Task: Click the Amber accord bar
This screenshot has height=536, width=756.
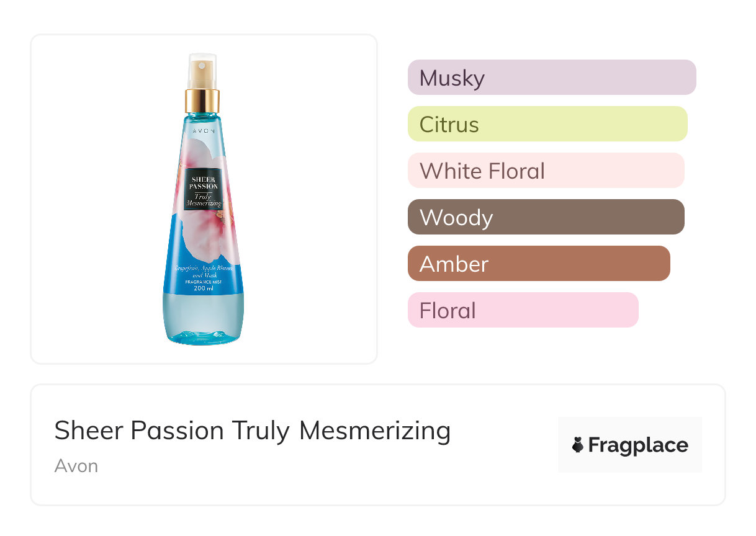Action: click(538, 264)
